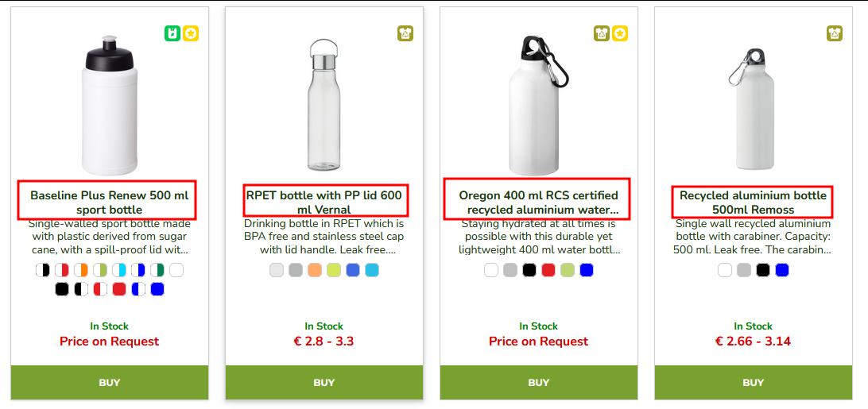Select lime yellow swatch on RPET Vernal

point(333,270)
